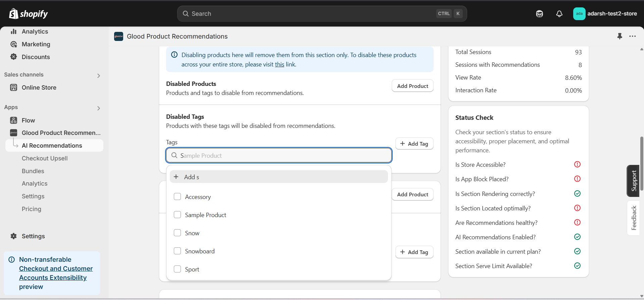Screen dimensions: 644x300
Task: Open the adarsh-test2-store account menu
Action: tap(605, 14)
